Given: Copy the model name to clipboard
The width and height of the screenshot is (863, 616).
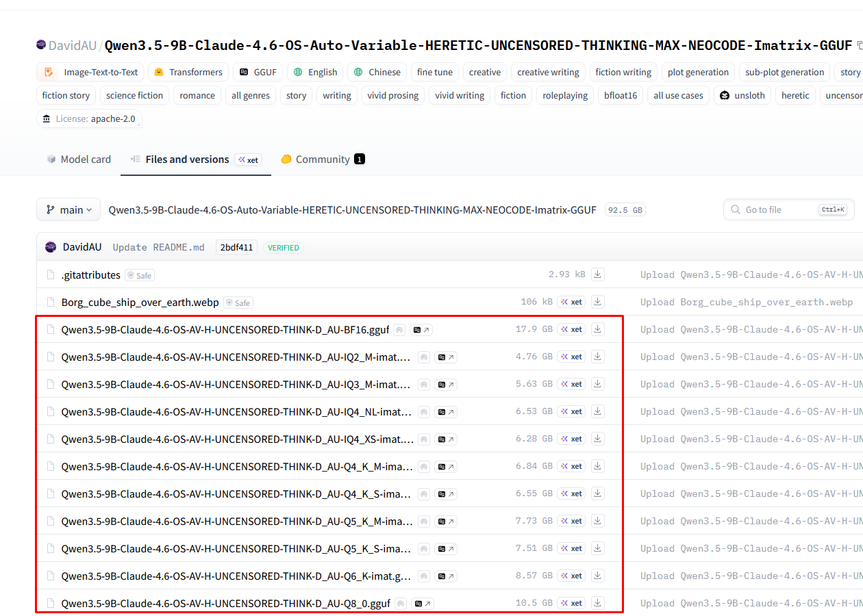Looking at the screenshot, I should pos(860,46).
